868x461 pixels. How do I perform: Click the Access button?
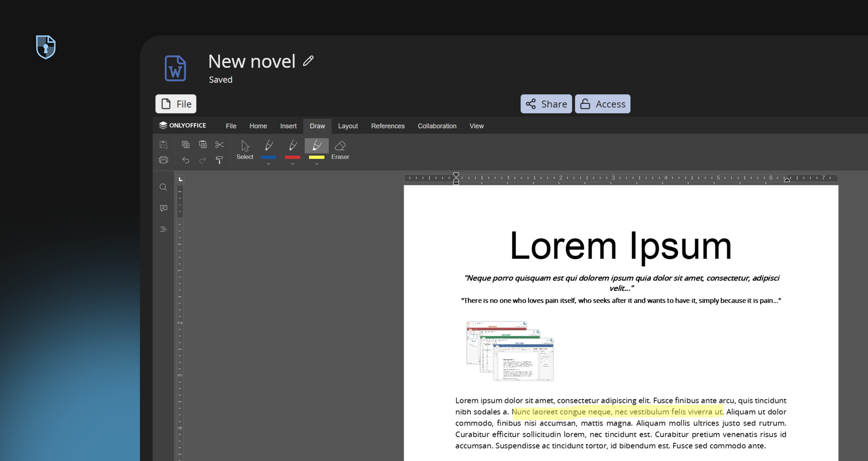click(603, 104)
